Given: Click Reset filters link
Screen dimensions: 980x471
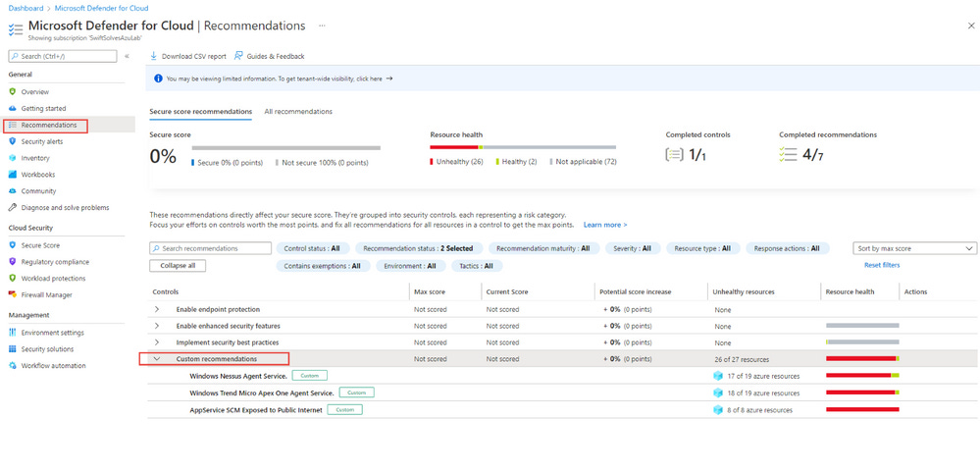Looking at the screenshot, I should click(882, 265).
